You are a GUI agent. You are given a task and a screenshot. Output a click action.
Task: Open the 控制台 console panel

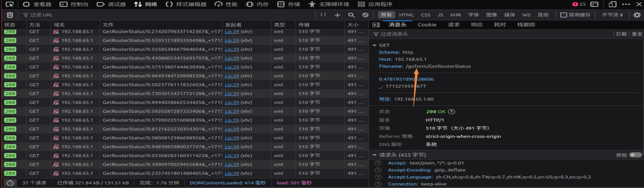[x=74, y=4]
